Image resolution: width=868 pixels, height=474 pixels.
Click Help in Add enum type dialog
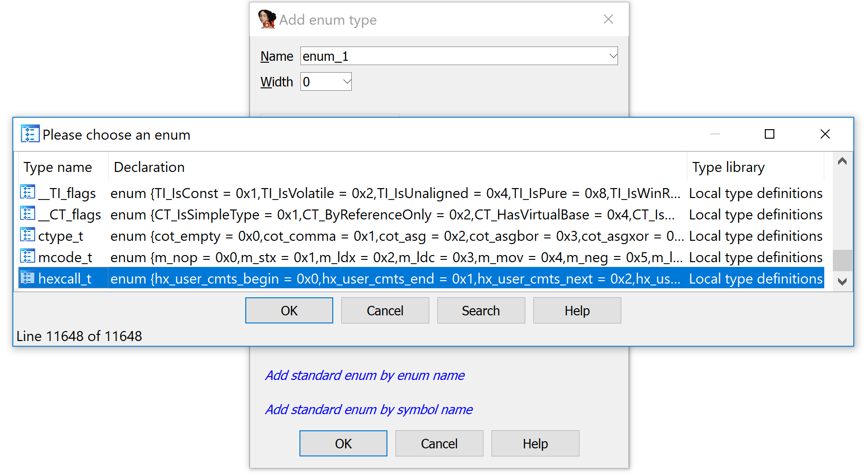[x=535, y=444]
